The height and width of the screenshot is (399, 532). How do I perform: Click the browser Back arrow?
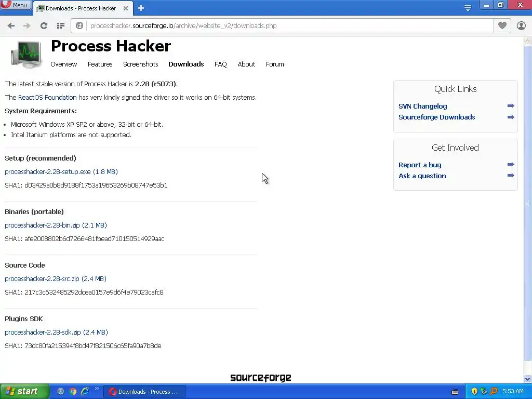[x=11, y=26]
